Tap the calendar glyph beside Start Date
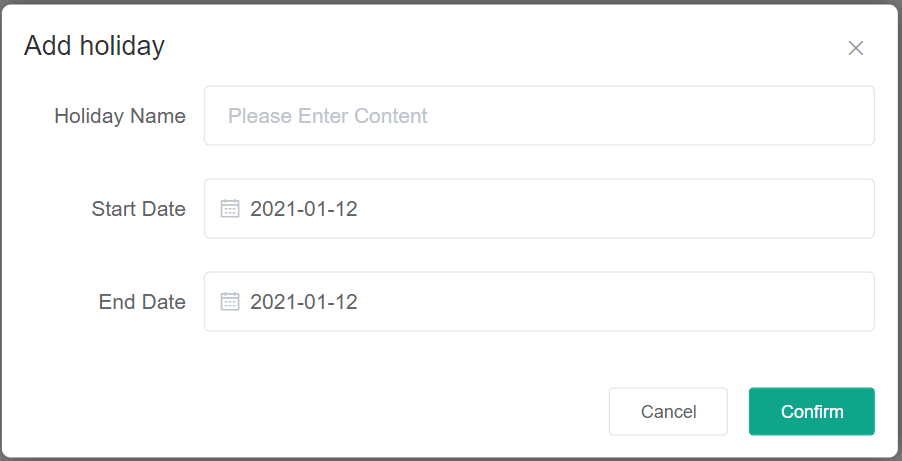This screenshot has height=461, width=902. coord(230,209)
